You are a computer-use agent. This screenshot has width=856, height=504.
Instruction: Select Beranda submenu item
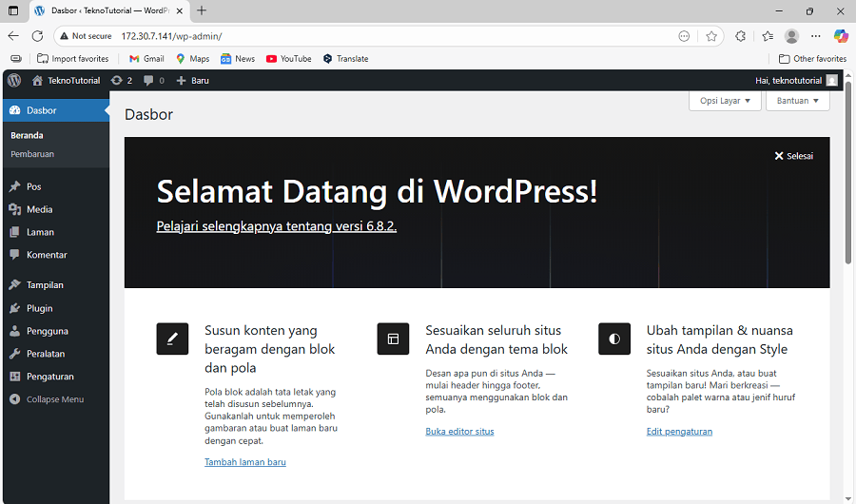pyautogui.click(x=27, y=135)
